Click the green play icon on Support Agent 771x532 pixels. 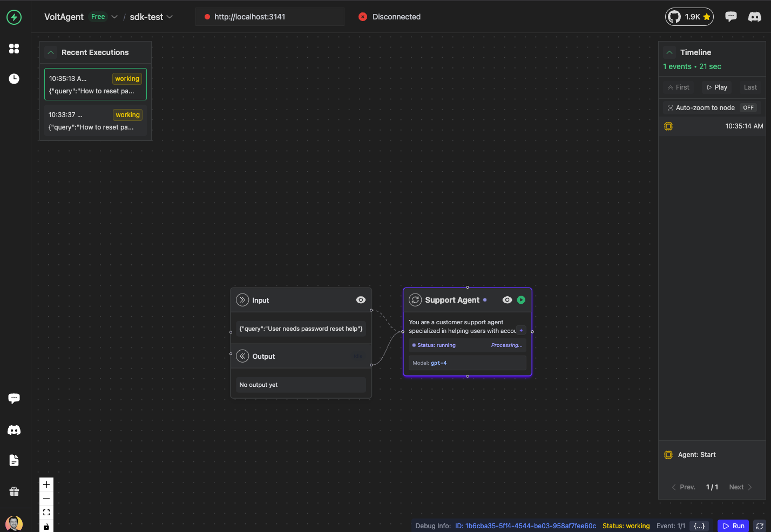click(521, 300)
